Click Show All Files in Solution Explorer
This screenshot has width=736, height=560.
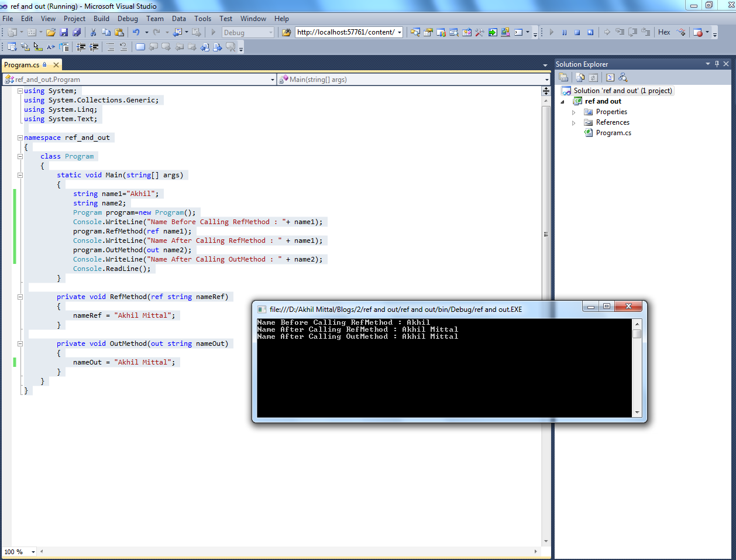pyautogui.click(x=580, y=77)
